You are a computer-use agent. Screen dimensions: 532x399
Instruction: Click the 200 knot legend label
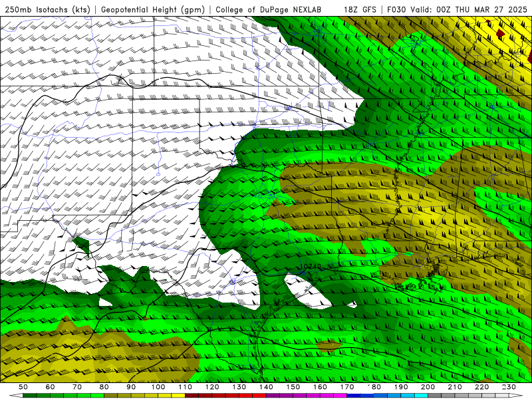[x=428, y=387]
